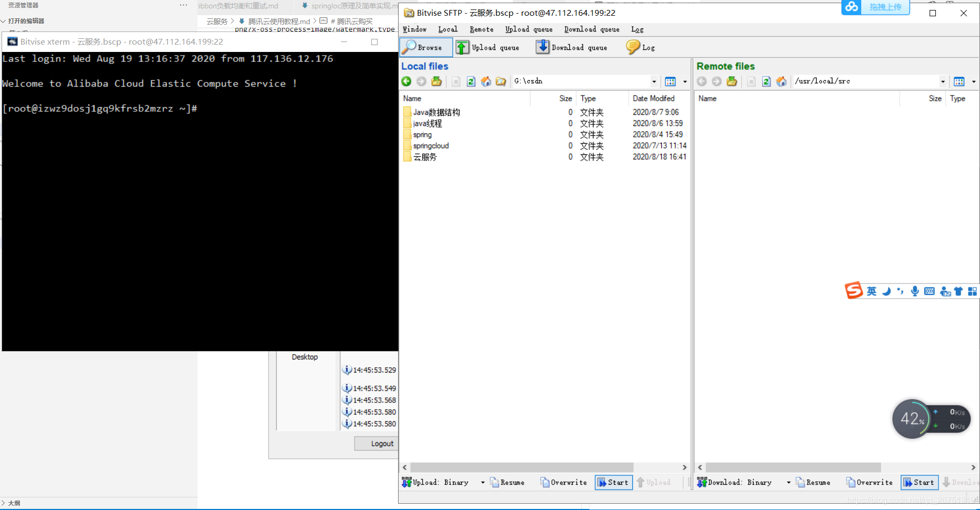This screenshot has height=510, width=980.
Task: Click the Sogou microphone voice input icon
Action: [x=915, y=291]
